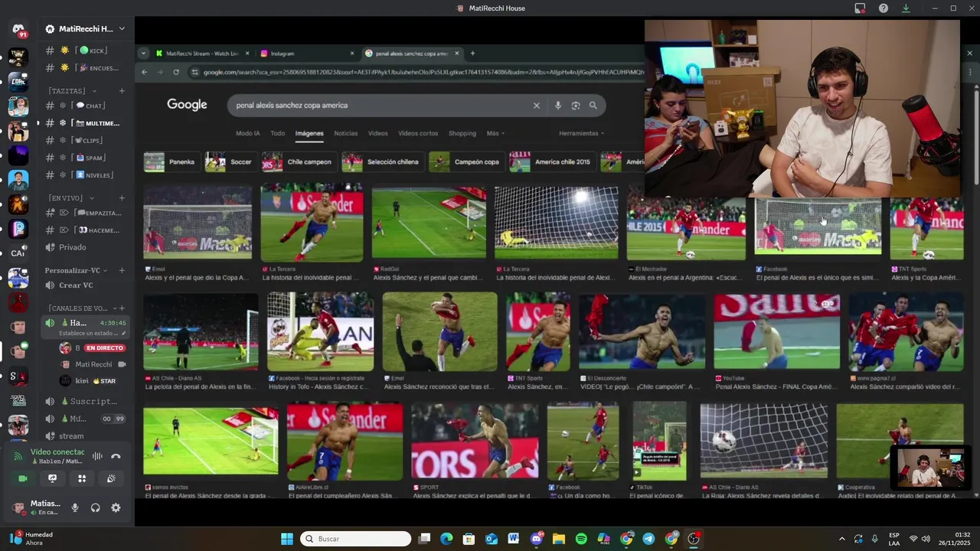
Task: Click EN DIRECTO live badge
Action: click(105, 348)
